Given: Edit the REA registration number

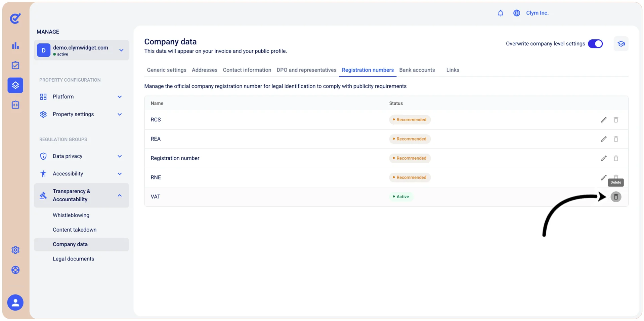Looking at the screenshot, I should point(604,139).
